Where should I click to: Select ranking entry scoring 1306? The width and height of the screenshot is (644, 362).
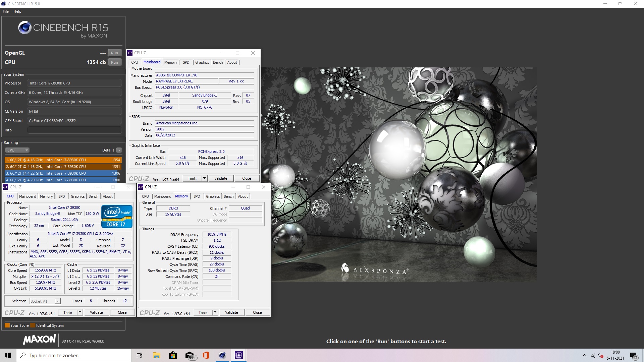tap(63, 173)
